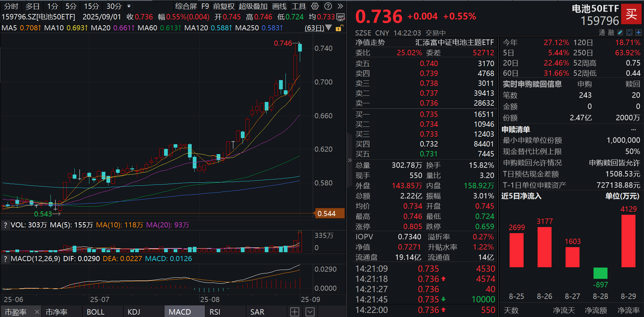Open the chart settings gear icon
Screen dimensions: 644x317
coord(314,6)
